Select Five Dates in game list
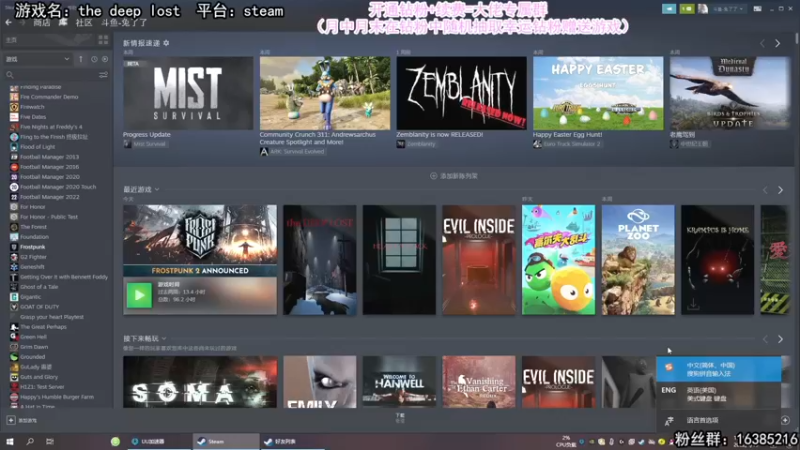 click(x=33, y=117)
